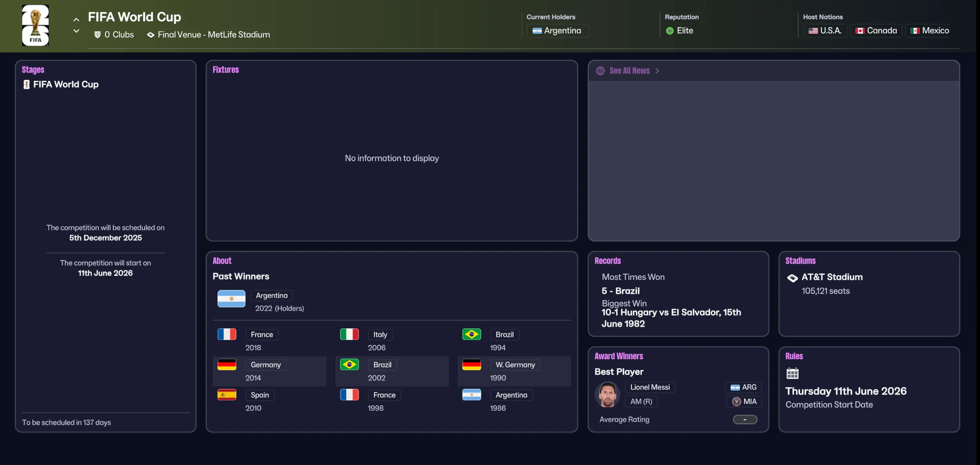Click the Canada flag icon in Host Nations

860,31
